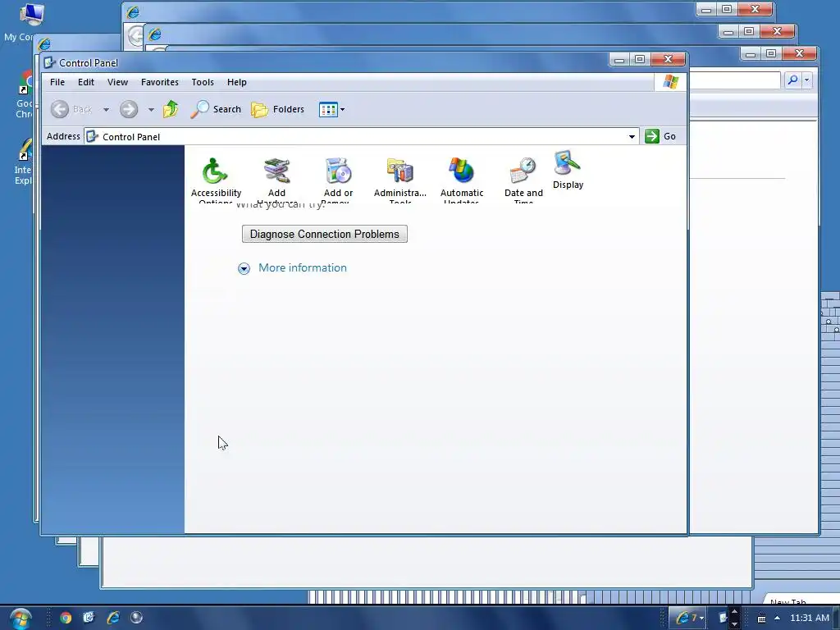
Task: Click Diagnose Connection Problems button
Action: (325, 234)
